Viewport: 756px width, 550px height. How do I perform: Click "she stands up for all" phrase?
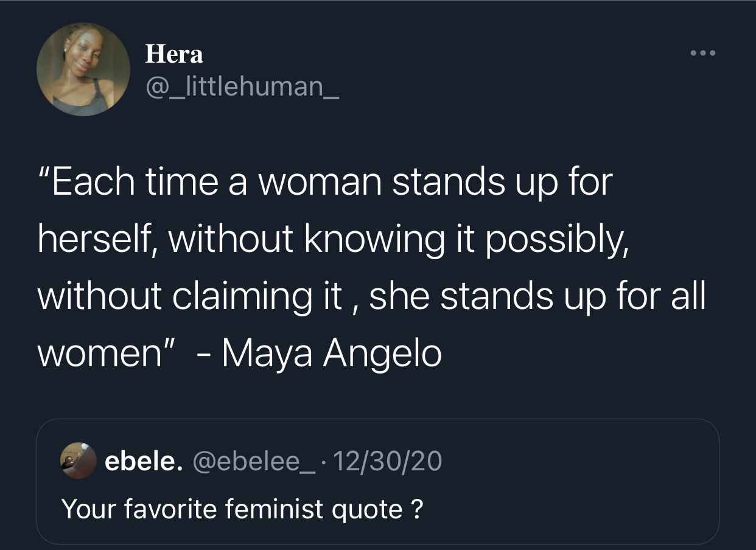(537, 295)
